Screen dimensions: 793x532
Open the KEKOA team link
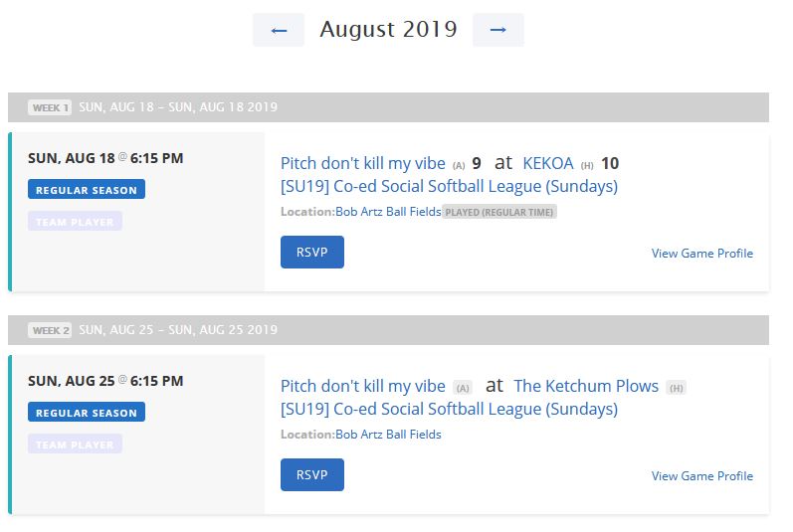549,163
